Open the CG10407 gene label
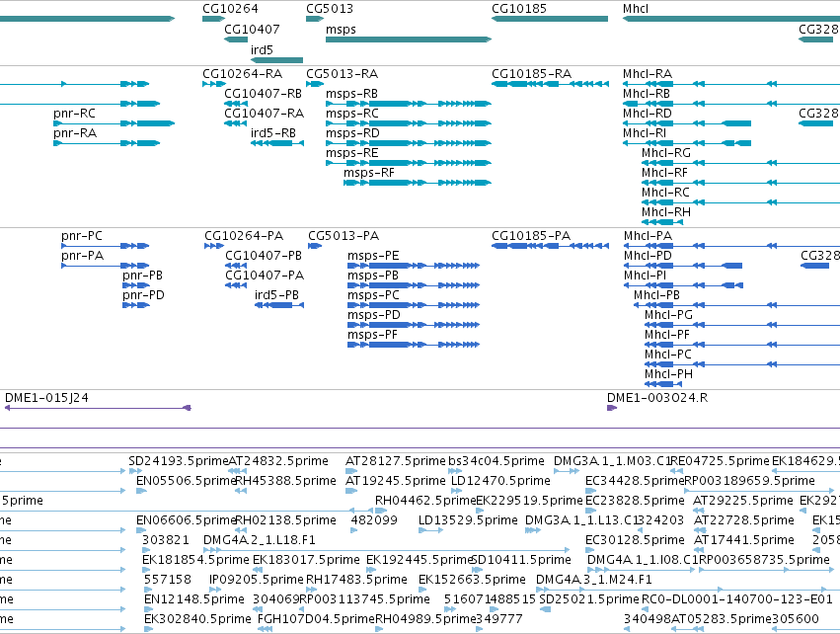Viewport: 840px width, 634px height. (252, 29)
